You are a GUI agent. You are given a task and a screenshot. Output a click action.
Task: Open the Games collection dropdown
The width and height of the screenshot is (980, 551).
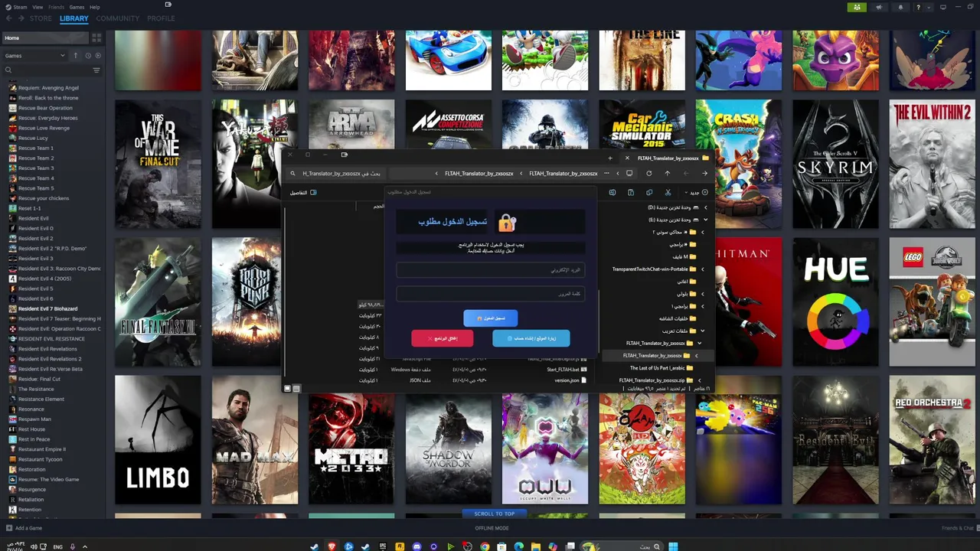(35, 55)
